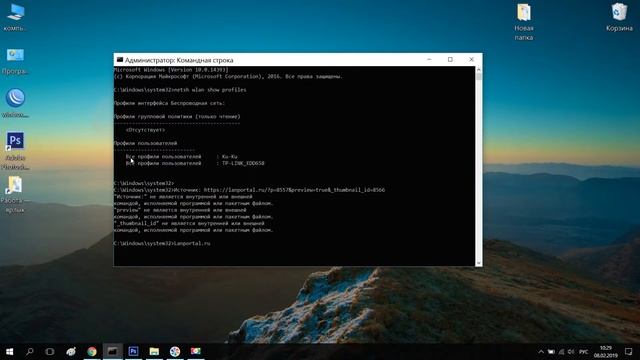
Task: Click the 'netsh wlan show profiles' command line
Action: 180,90
